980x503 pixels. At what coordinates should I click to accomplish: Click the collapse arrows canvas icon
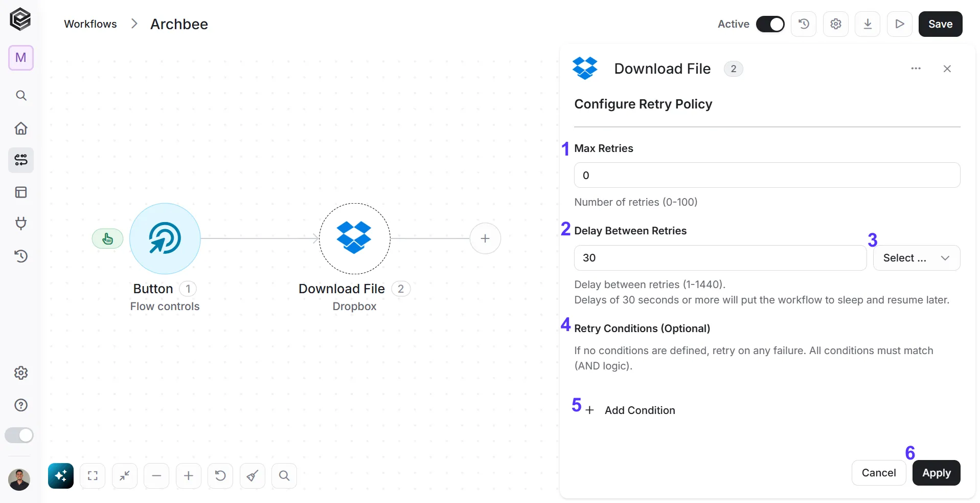(x=125, y=476)
